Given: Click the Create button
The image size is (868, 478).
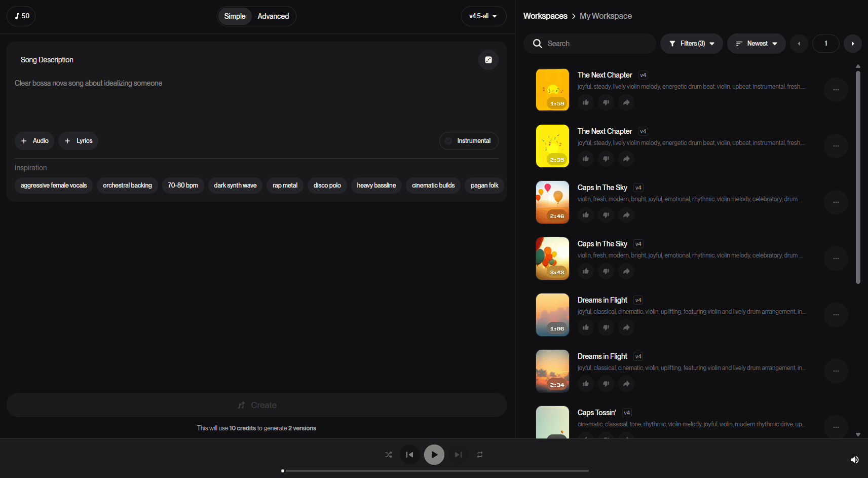Looking at the screenshot, I should tap(256, 405).
